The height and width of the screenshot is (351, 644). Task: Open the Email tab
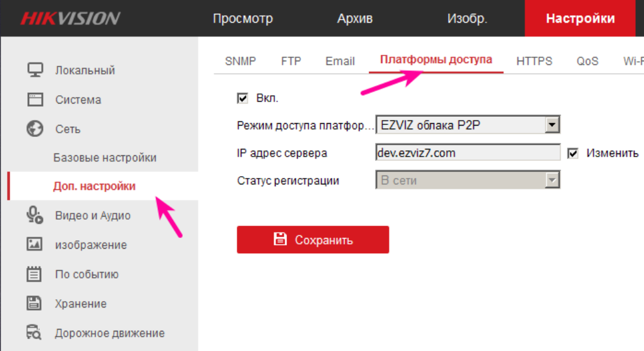pyautogui.click(x=340, y=61)
